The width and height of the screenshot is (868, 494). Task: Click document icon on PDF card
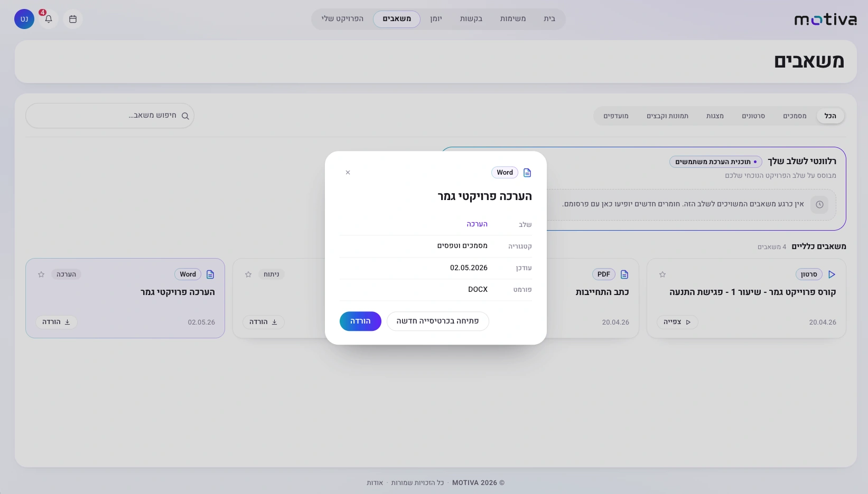coord(624,274)
